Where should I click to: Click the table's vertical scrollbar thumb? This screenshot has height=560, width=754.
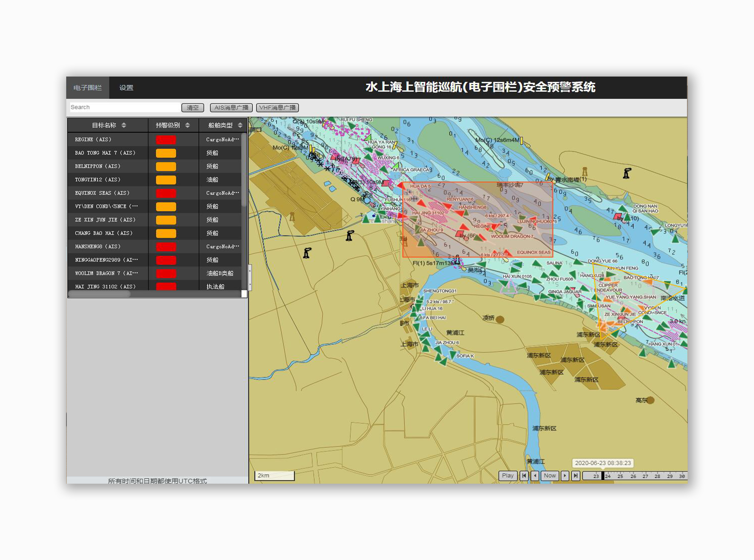pyautogui.click(x=244, y=170)
